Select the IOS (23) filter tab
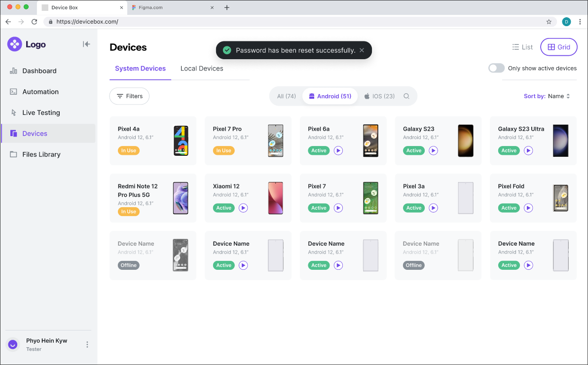The width and height of the screenshot is (588, 365). pos(379,96)
